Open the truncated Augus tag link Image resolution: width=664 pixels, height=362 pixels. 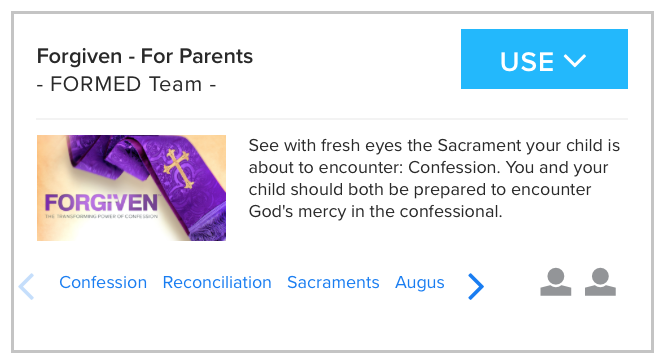pyautogui.click(x=420, y=282)
